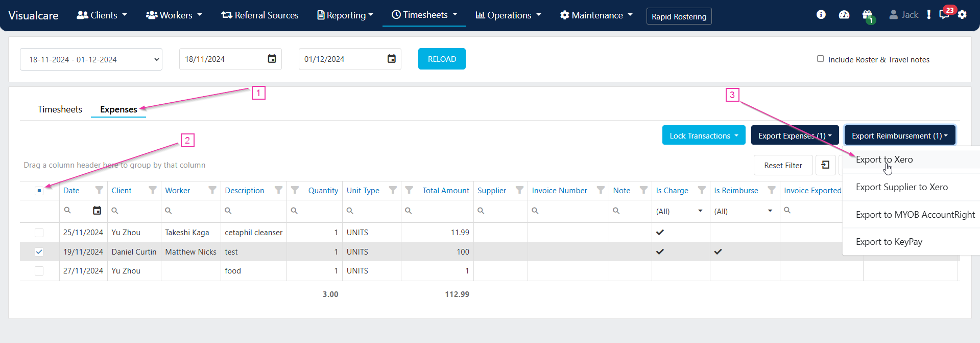This screenshot has height=343, width=980.
Task: Open the Date column filter funnel
Action: (99, 190)
